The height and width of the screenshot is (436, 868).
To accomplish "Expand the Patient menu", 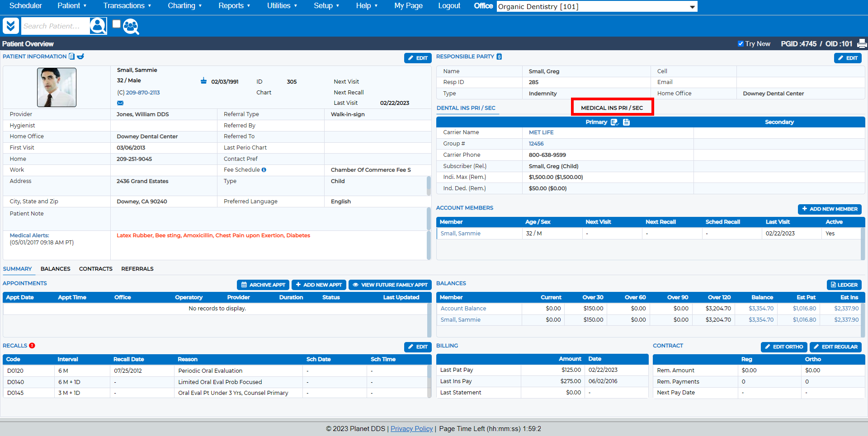I will coord(72,6).
